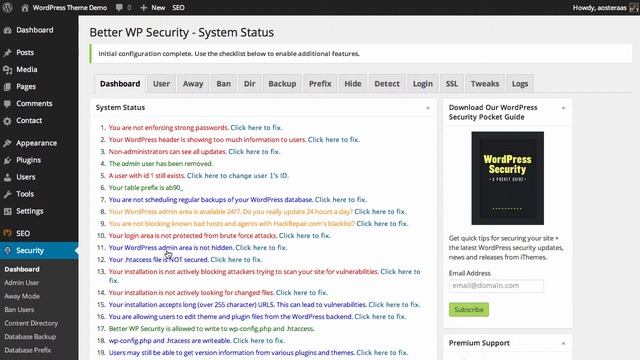Open Howdy, aosteraas account menu

coord(599,8)
